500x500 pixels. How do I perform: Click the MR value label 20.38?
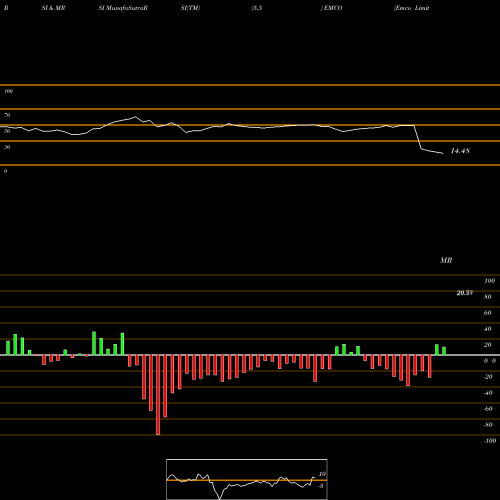coord(465,293)
